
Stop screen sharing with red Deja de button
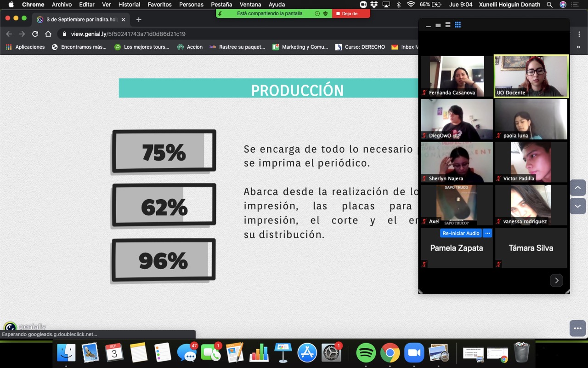pyautogui.click(x=351, y=14)
